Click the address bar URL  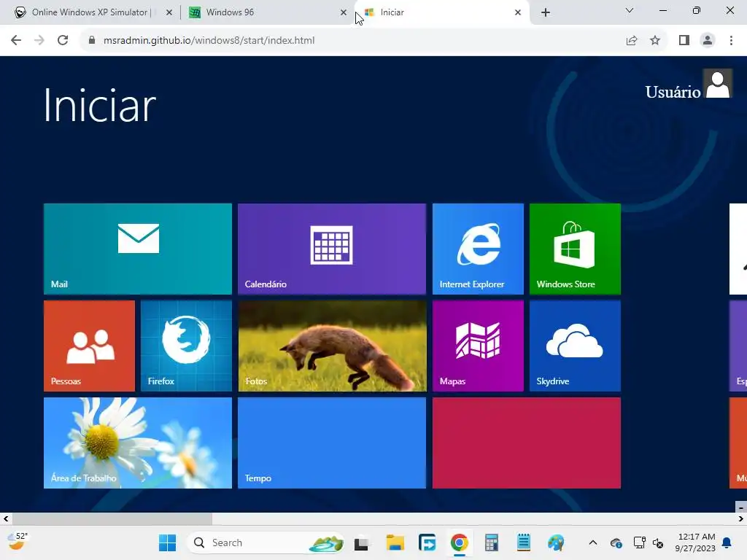209,41
